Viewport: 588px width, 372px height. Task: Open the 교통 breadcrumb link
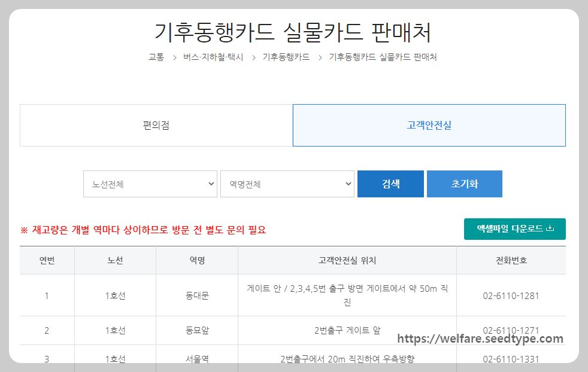(x=155, y=57)
